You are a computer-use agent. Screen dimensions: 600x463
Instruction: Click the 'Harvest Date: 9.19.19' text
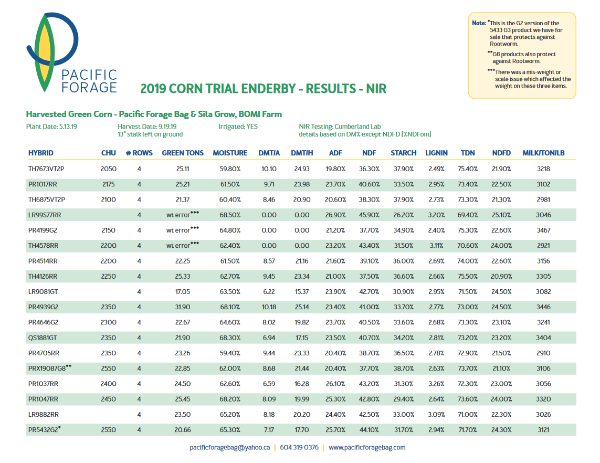pos(147,127)
